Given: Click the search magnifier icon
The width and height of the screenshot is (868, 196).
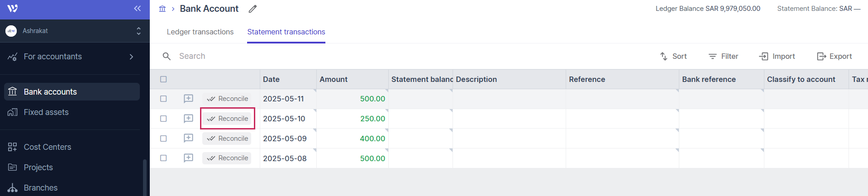Looking at the screenshot, I should (x=167, y=56).
